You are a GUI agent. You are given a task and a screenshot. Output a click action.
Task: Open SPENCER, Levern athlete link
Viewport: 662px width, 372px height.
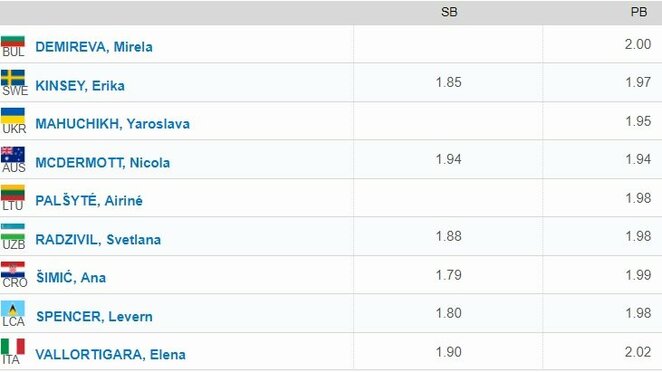(x=94, y=316)
